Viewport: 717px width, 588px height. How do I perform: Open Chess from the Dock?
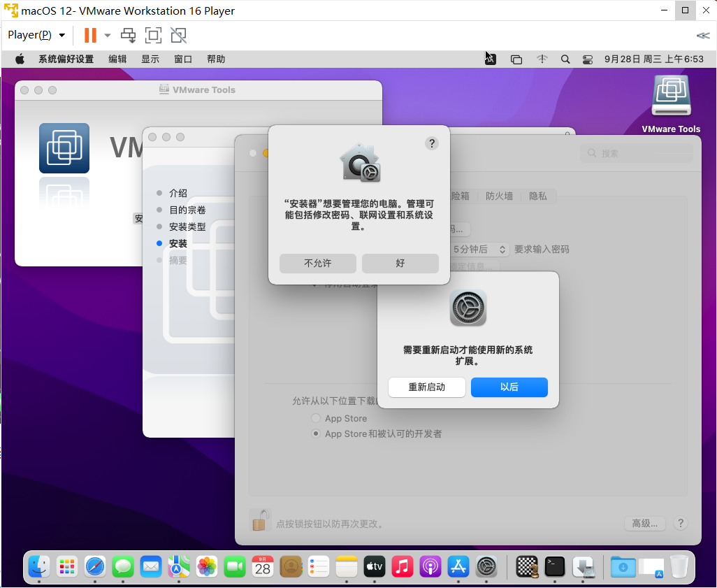(x=527, y=566)
